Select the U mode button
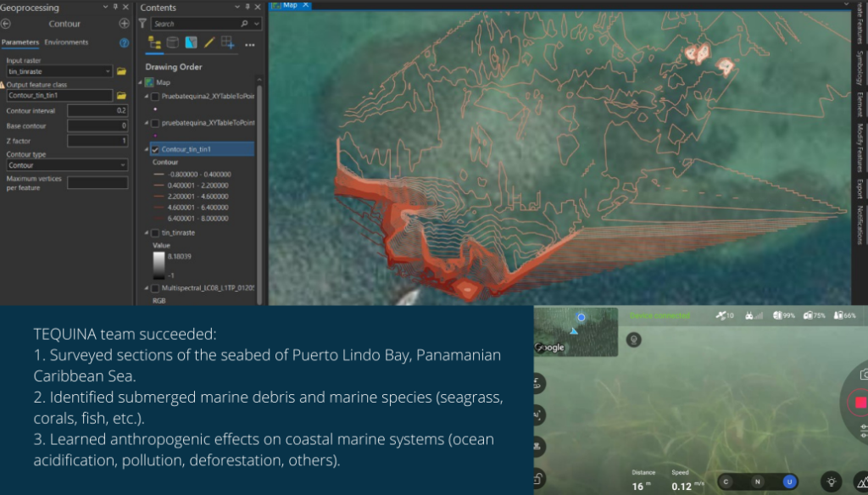The image size is (868, 495). point(789,481)
